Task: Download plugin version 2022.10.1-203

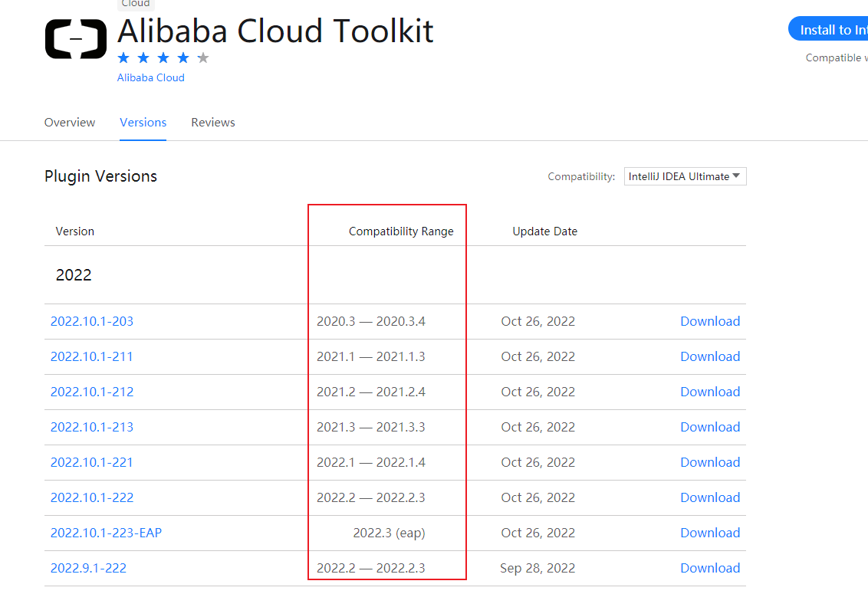Action: pyautogui.click(x=710, y=321)
